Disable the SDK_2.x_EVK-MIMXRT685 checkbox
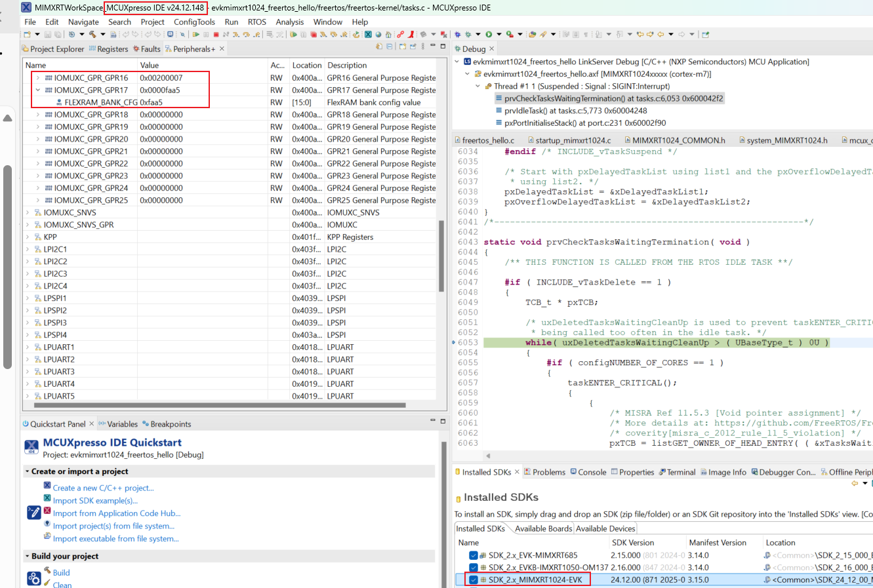The image size is (873, 588). pos(473,555)
